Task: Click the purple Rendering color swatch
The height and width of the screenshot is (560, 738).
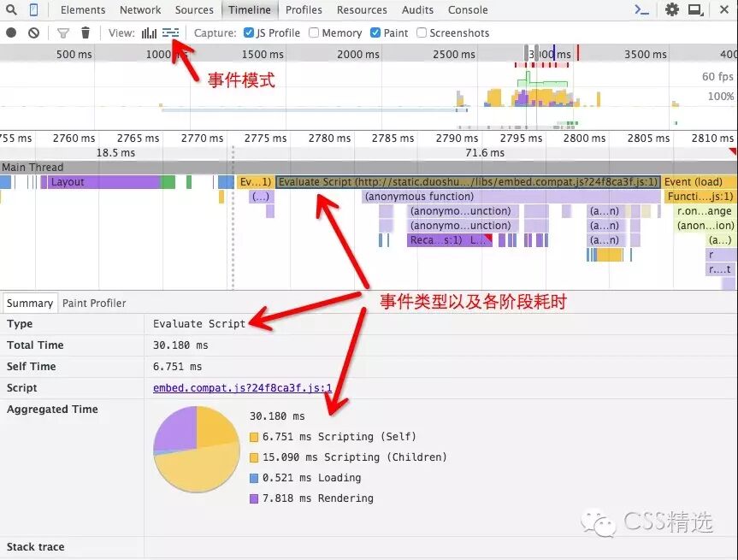Action: tap(254, 498)
